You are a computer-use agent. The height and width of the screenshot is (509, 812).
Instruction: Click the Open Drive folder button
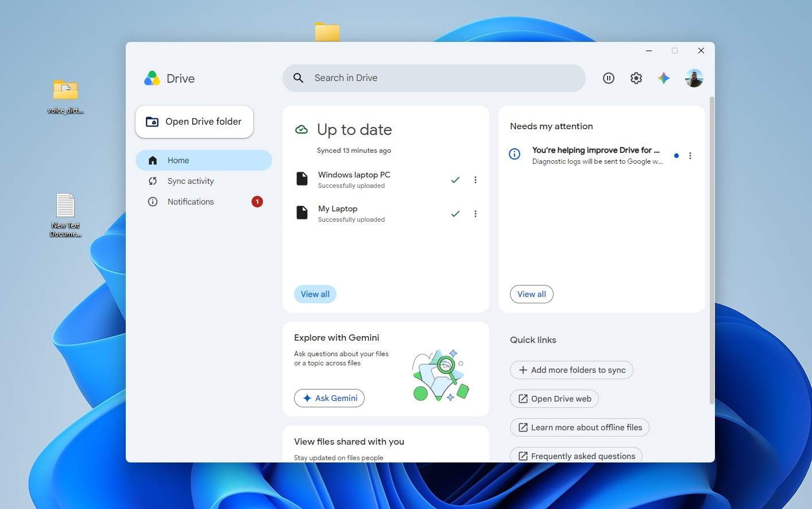click(194, 122)
